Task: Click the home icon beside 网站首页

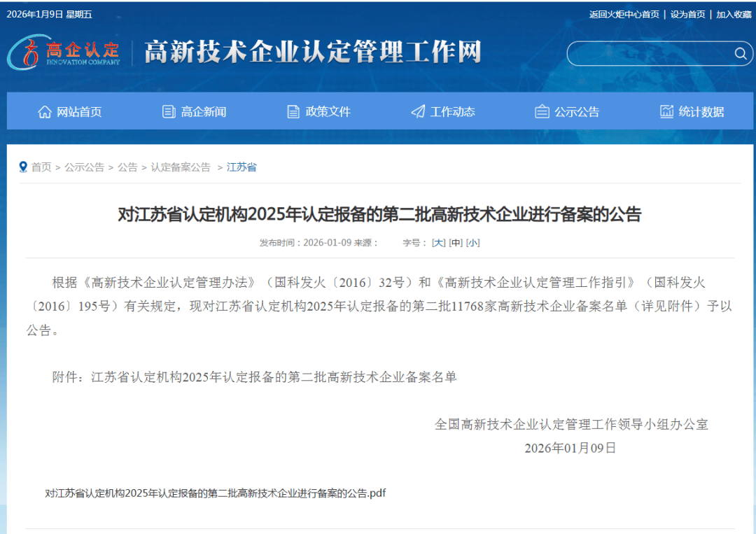Action: pyautogui.click(x=45, y=112)
